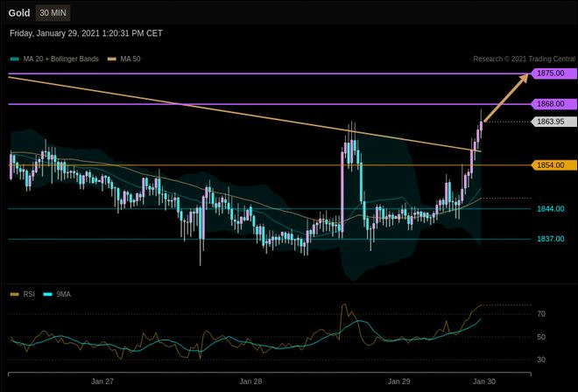Click the 1868.00 resistance price label
Image resolution: width=578 pixels, height=392 pixels.
pyautogui.click(x=553, y=104)
